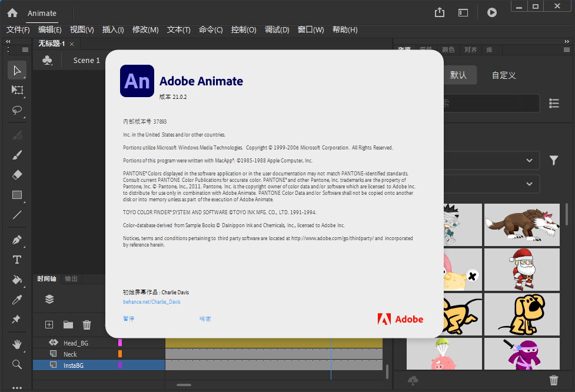Click the 鸣谢 link in About dialog

coord(205,318)
